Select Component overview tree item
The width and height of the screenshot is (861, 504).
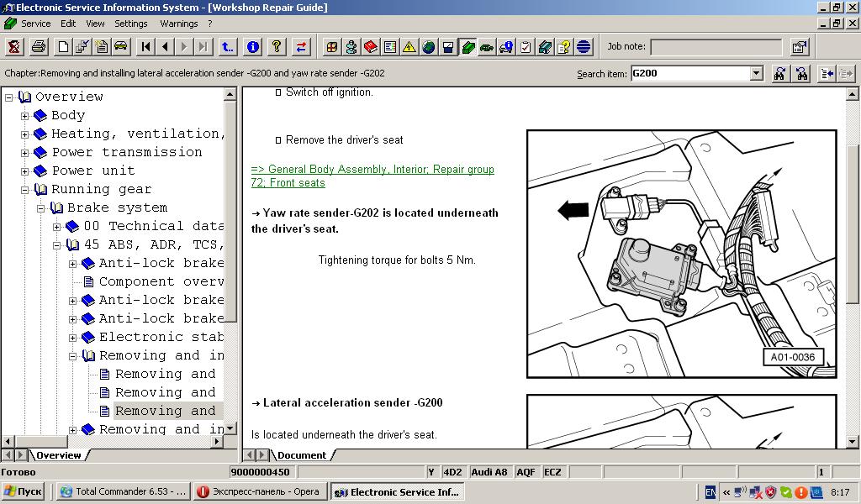pos(161,282)
